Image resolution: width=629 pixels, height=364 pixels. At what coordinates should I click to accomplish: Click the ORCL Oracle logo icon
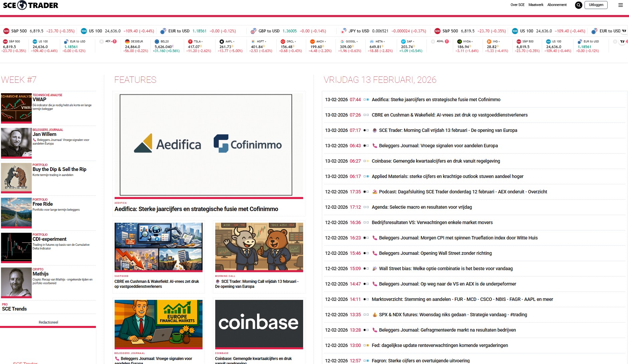[283, 41]
